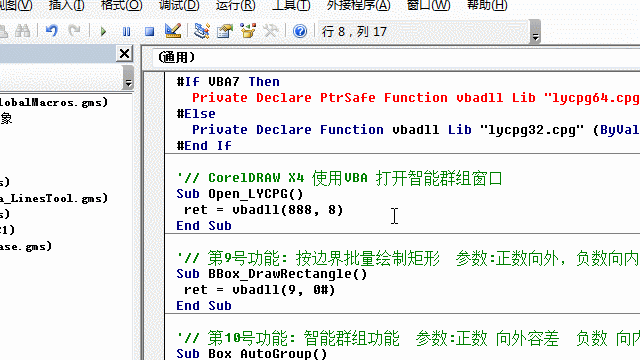The width and height of the screenshot is (640, 360).
Task: Toggle Design Mode ruler icon
Action: [173, 31]
